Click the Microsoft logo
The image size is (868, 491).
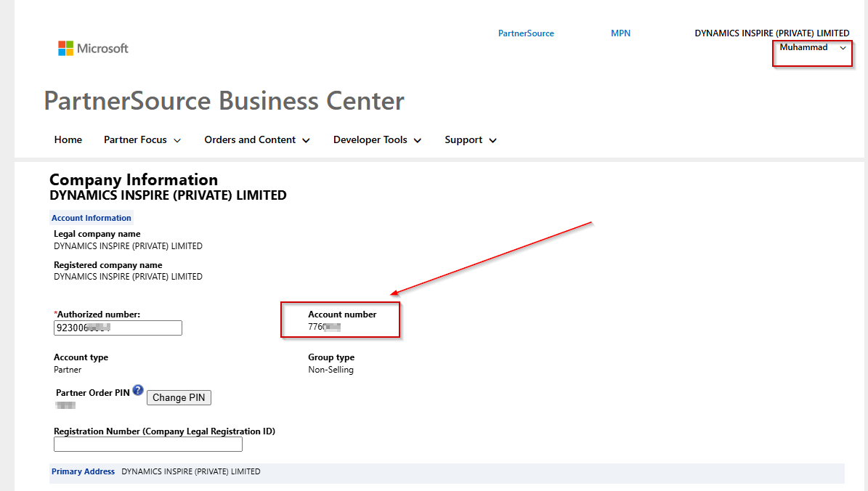click(x=93, y=49)
